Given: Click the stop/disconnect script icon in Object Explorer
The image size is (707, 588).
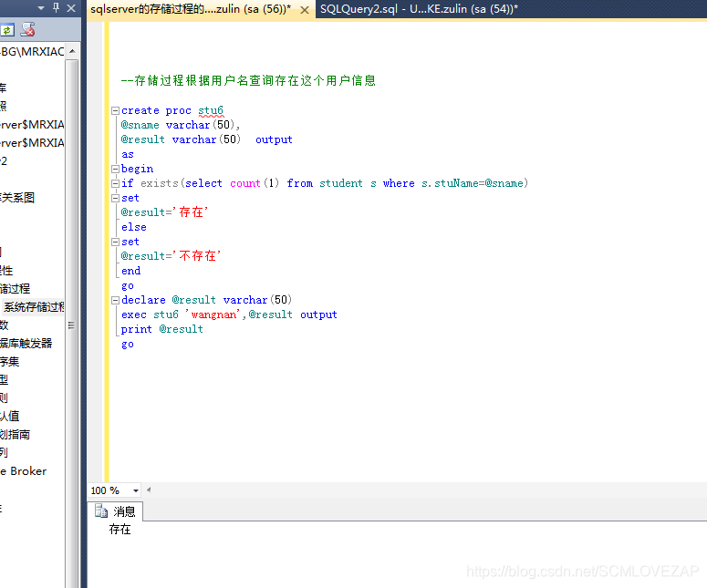Looking at the screenshot, I should pyautogui.click(x=28, y=29).
